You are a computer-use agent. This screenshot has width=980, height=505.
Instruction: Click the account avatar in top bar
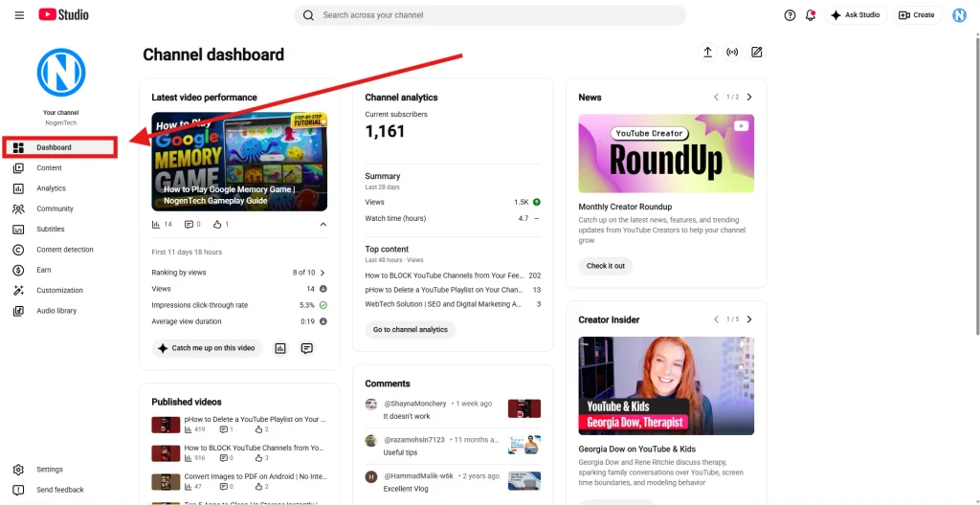coord(959,15)
